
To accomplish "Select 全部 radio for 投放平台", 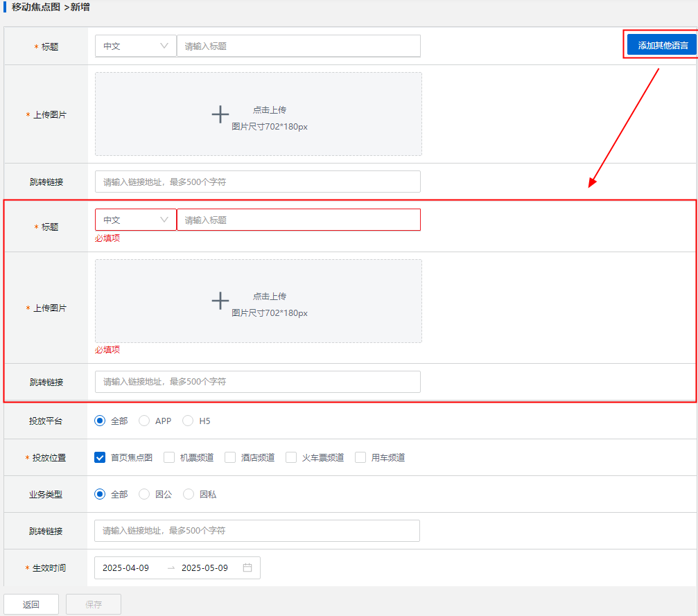I will point(100,421).
